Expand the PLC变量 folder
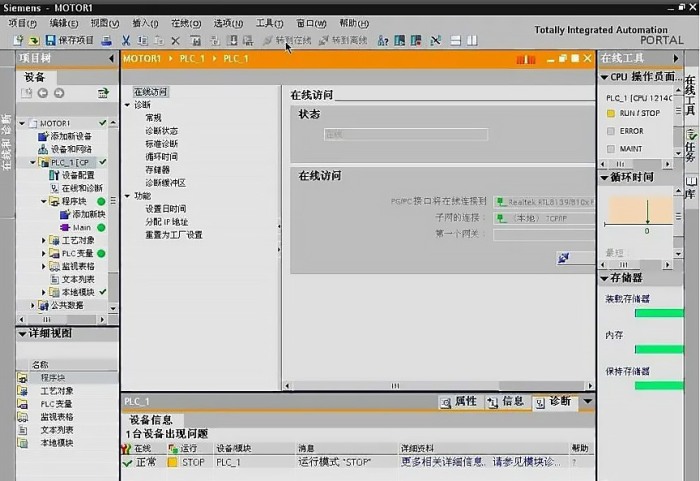The image size is (700, 481). pyautogui.click(x=44, y=253)
